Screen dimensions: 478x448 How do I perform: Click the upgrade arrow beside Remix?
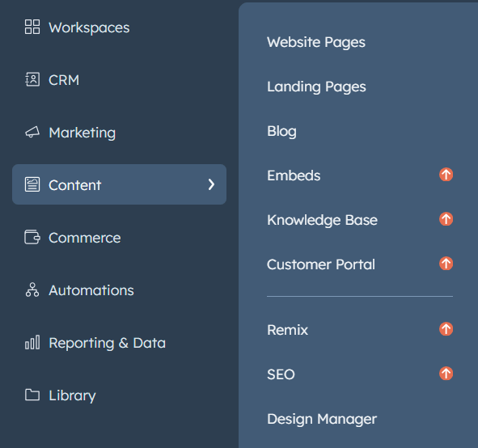(446, 329)
